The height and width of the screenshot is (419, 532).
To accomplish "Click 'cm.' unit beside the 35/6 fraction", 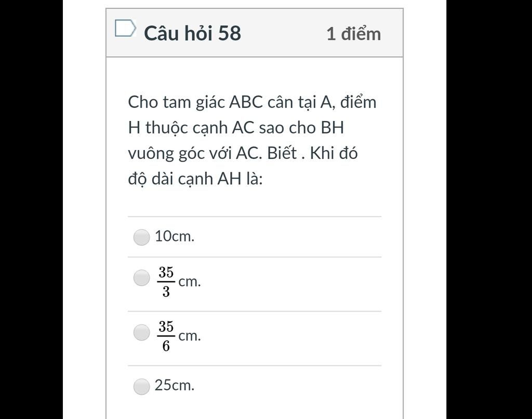I will (190, 336).
